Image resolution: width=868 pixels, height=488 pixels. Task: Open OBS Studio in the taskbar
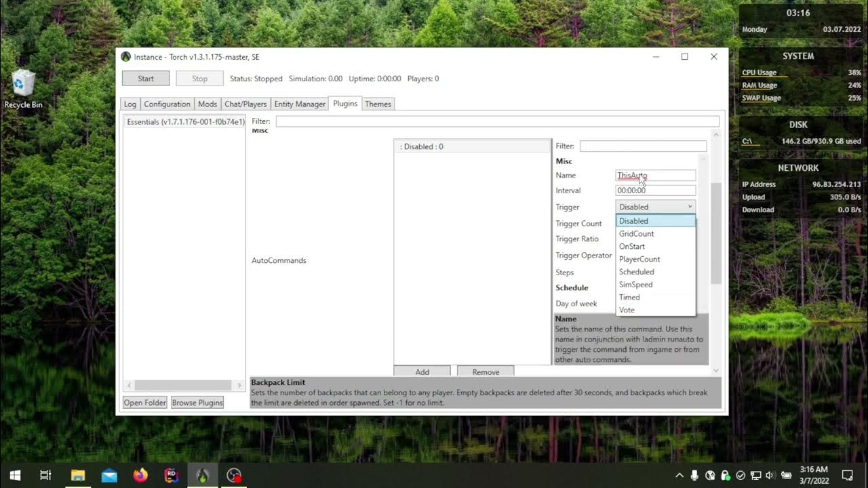(x=234, y=475)
